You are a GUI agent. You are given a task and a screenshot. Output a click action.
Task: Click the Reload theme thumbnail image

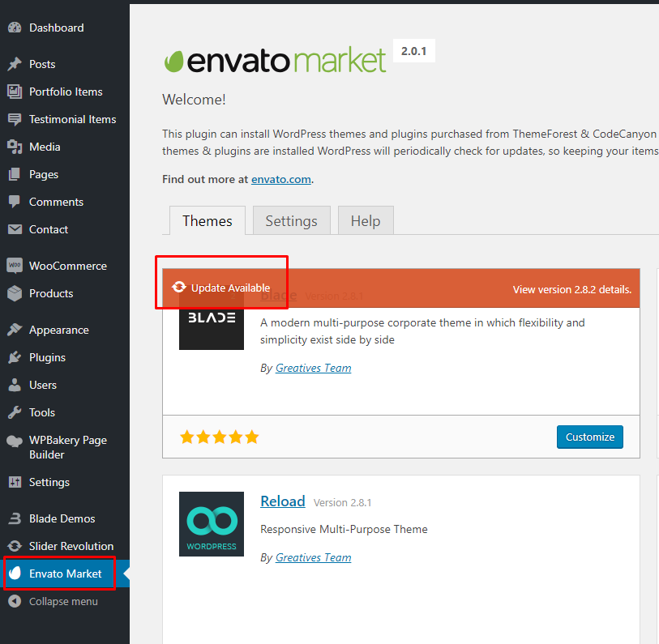click(211, 524)
